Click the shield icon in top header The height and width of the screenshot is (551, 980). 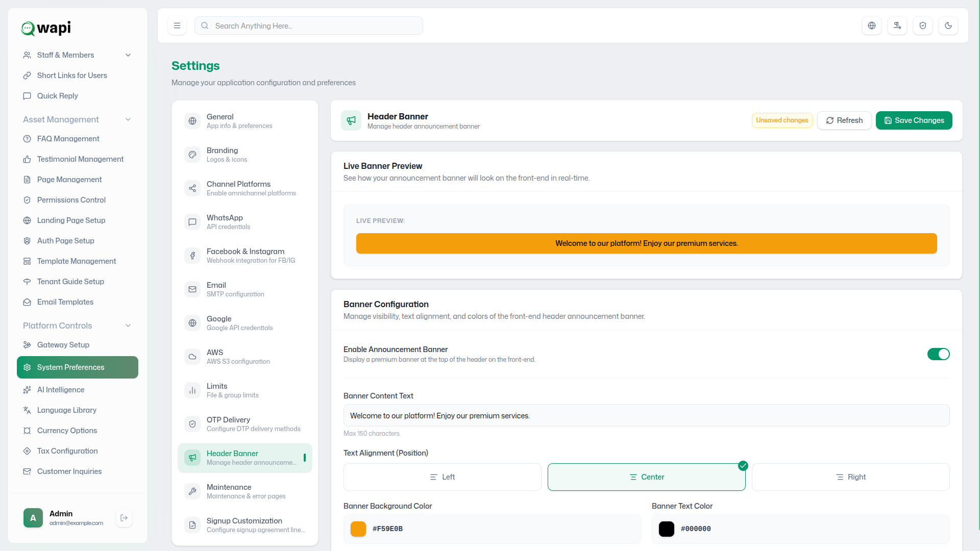tap(923, 26)
